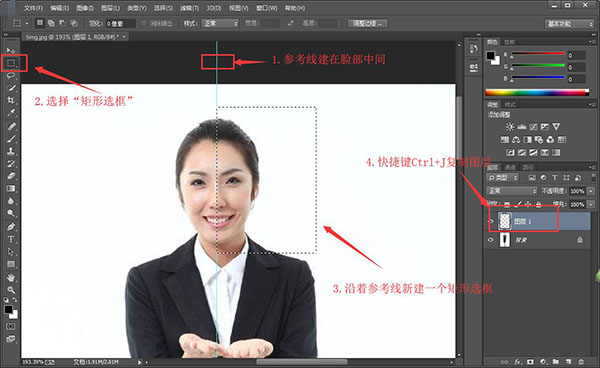
Task: Select the Clone Stamp tool
Action: (11, 151)
